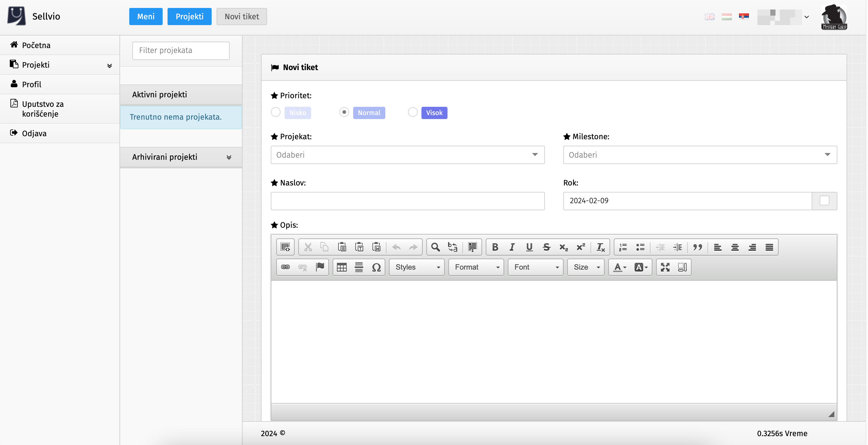The height and width of the screenshot is (445, 868).
Task: Open the Font dropdown
Action: coord(535,267)
